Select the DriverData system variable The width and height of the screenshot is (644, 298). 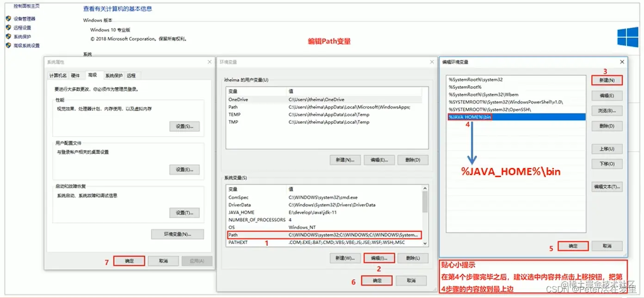[x=324, y=205]
